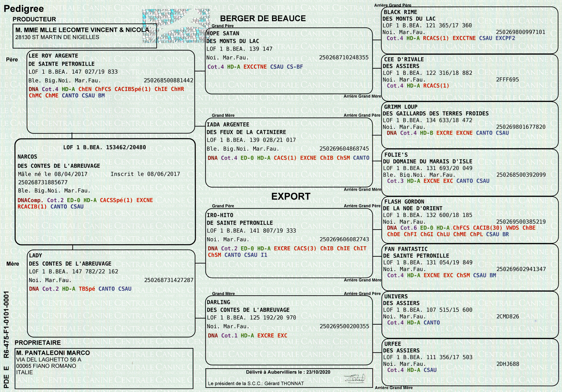This screenshot has height=392, width=562.
Task: Click HOPE SATAN grandfather name
Action: 223,33
